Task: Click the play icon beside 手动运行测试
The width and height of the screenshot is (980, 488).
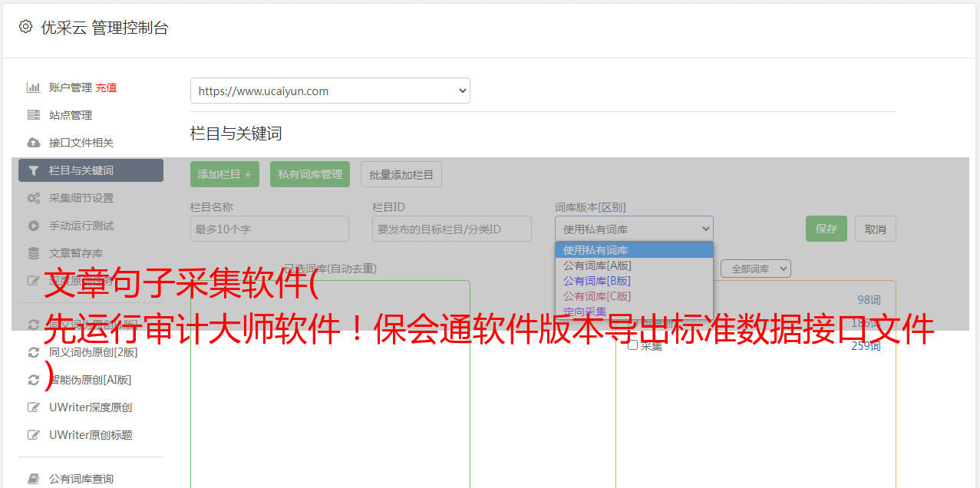Action: (34, 226)
